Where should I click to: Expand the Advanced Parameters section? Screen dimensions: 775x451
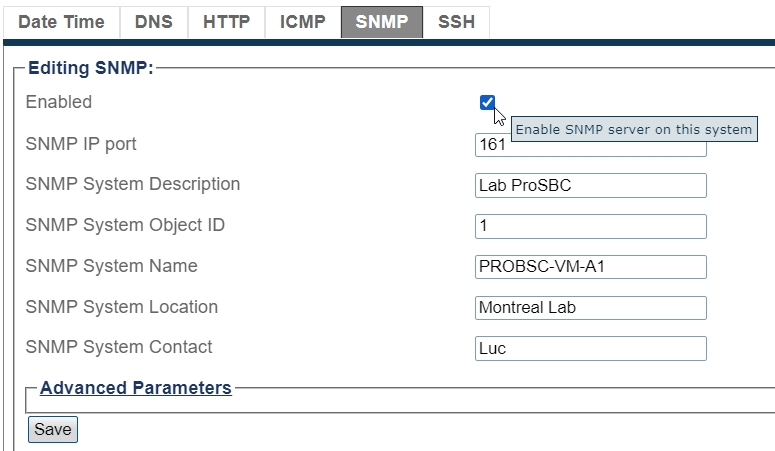click(135, 388)
